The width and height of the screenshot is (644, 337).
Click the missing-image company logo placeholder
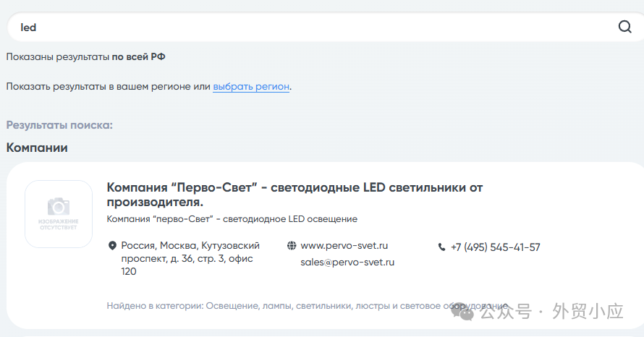[x=59, y=214]
